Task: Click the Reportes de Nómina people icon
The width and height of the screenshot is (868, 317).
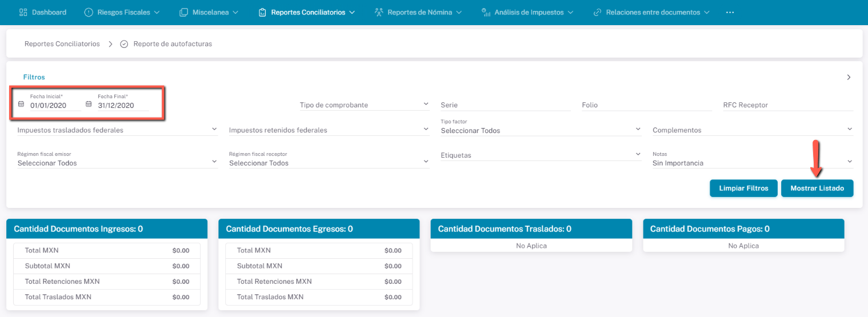Action: click(x=378, y=12)
